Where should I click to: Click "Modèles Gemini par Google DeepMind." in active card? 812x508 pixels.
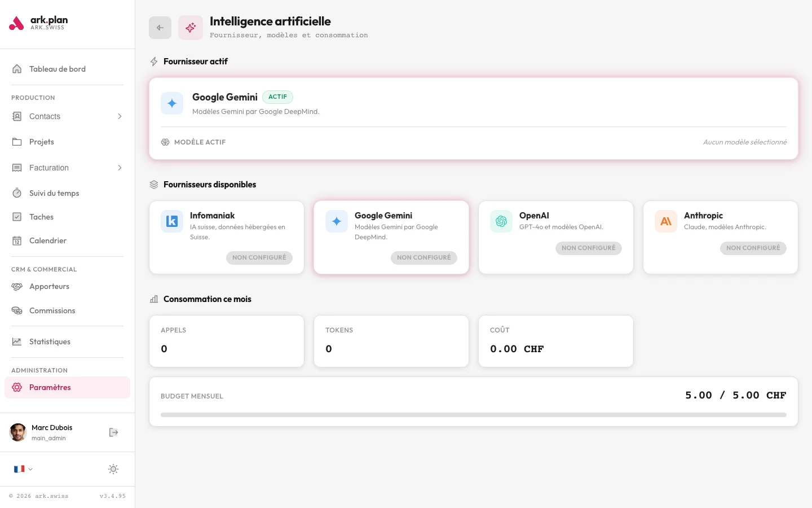tap(256, 112)
